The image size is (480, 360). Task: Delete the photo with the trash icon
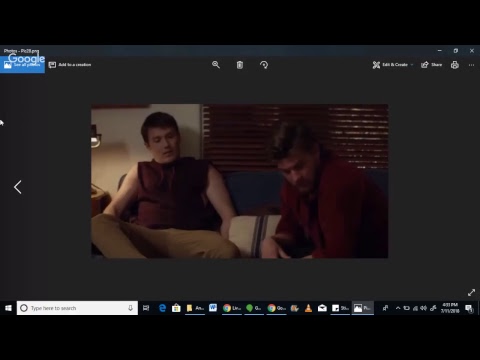pyautogui.click(x=240, y=65)
